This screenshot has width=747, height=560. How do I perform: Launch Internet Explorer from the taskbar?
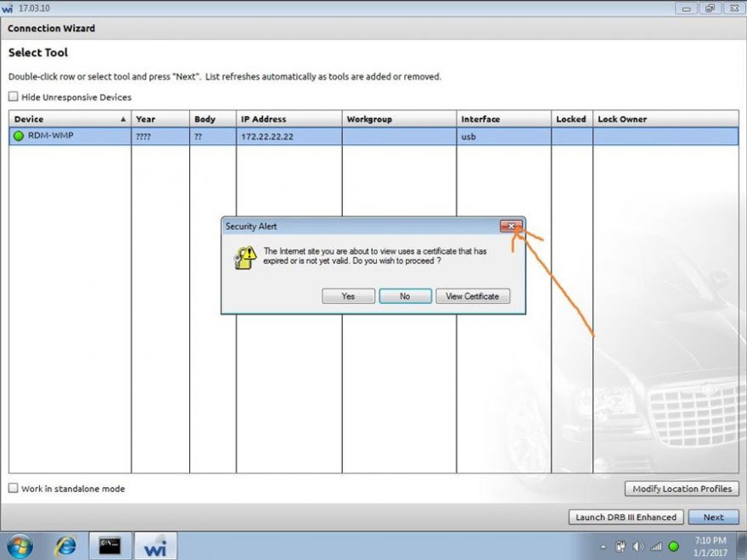(65, 546)
